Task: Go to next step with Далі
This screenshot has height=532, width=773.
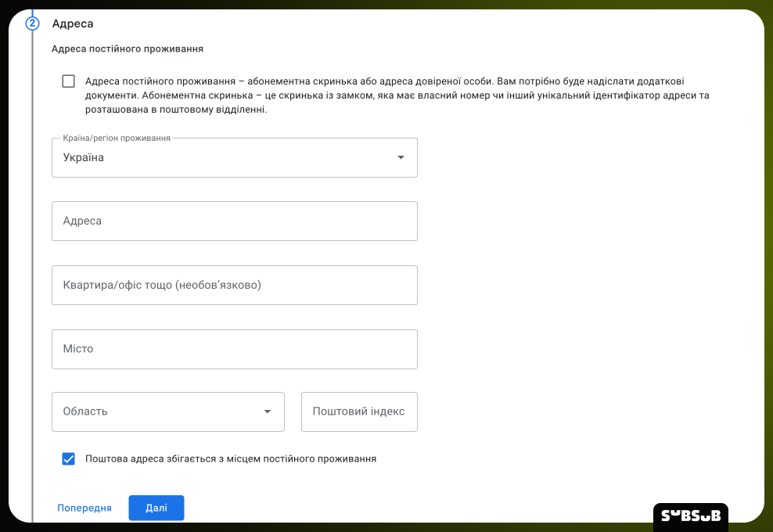Action: click(156, 508)
